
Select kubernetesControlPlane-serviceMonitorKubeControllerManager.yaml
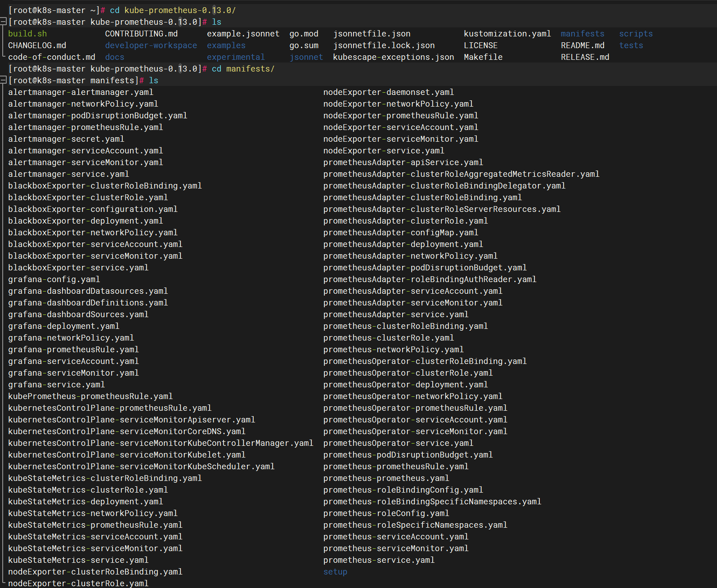pyautogui.click(x=161, y=443)
